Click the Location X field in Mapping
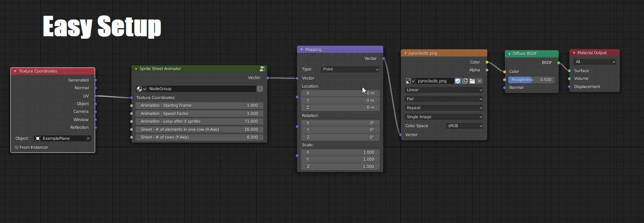The image size is (644, 223). coord(340,93)
